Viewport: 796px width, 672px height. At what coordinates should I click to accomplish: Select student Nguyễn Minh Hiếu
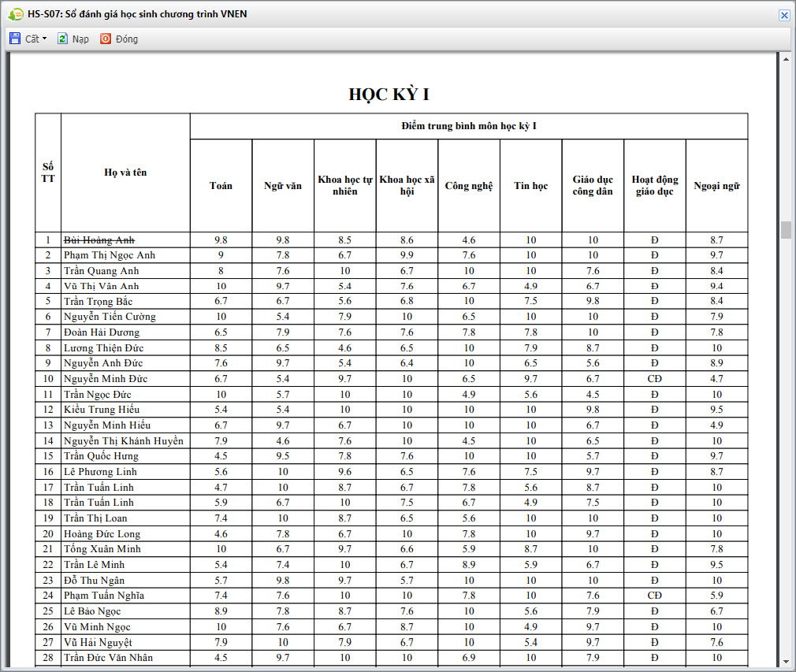click(107, 425)
